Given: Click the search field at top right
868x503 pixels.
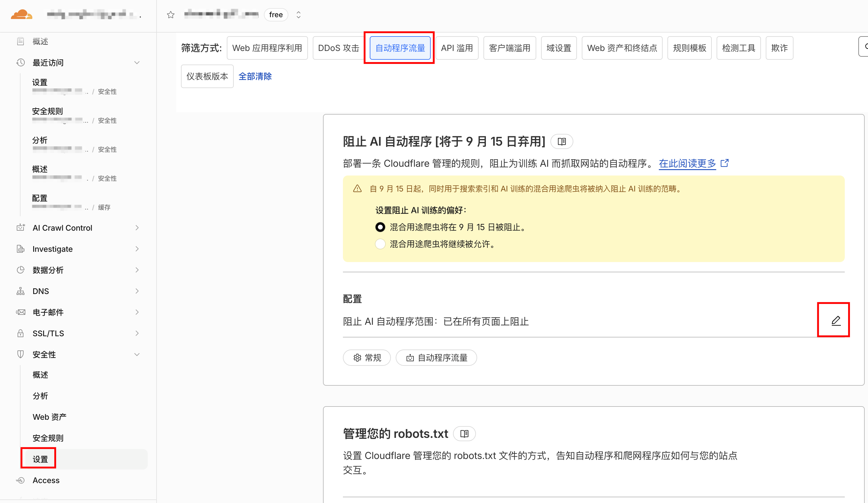Looking at the screenshot, I should [863, 46].
